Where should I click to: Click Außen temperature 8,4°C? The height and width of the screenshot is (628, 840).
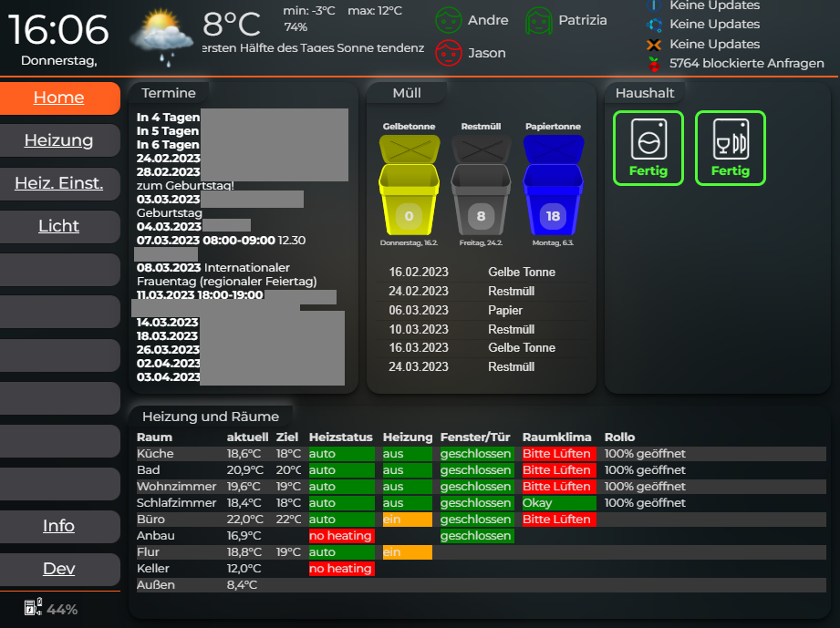click(x=242, y=585)
